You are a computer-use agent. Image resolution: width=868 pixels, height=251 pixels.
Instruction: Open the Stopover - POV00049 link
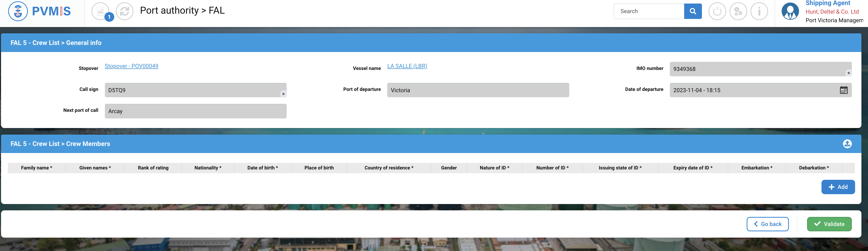pos(131,66)
